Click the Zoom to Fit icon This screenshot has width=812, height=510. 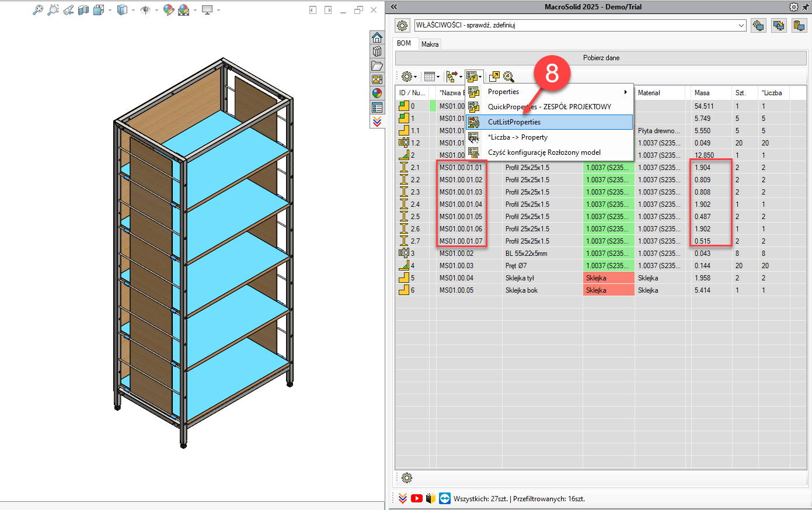[x=38, y=10]
